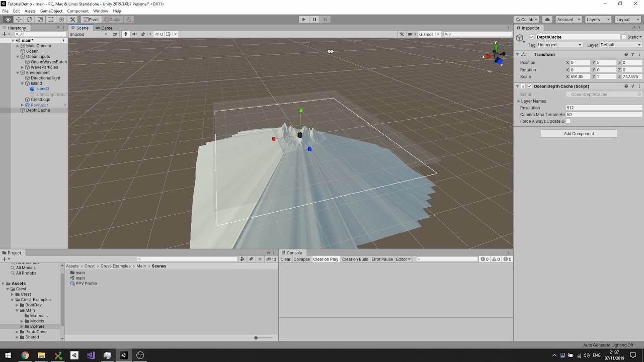
Task: Open the Account dropdown
Action: pos(568,20)
